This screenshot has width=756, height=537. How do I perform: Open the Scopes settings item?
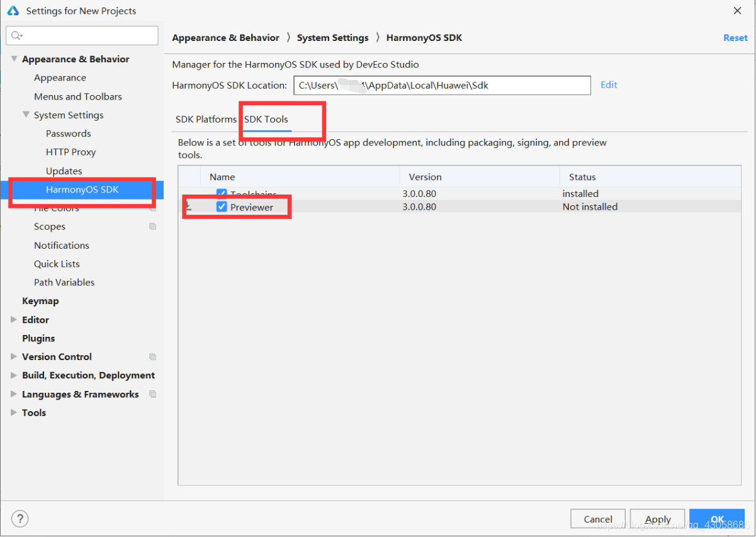click(x=50, y=227)
